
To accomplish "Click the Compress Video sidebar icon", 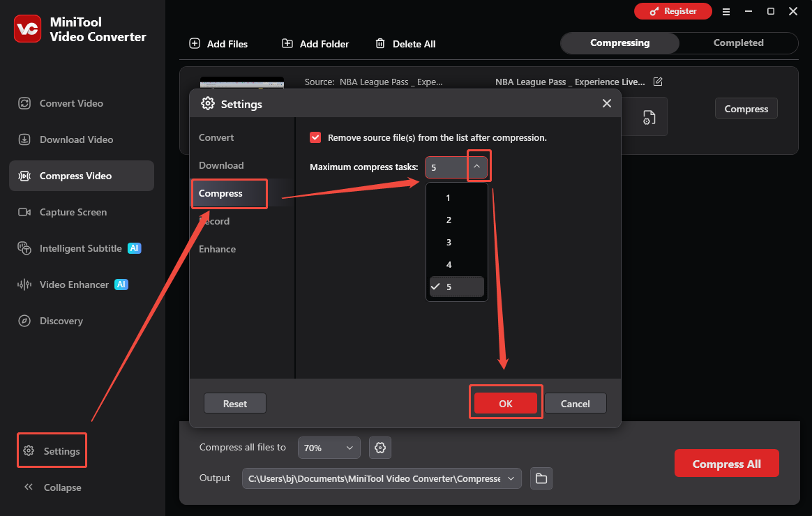I will 24,176.
